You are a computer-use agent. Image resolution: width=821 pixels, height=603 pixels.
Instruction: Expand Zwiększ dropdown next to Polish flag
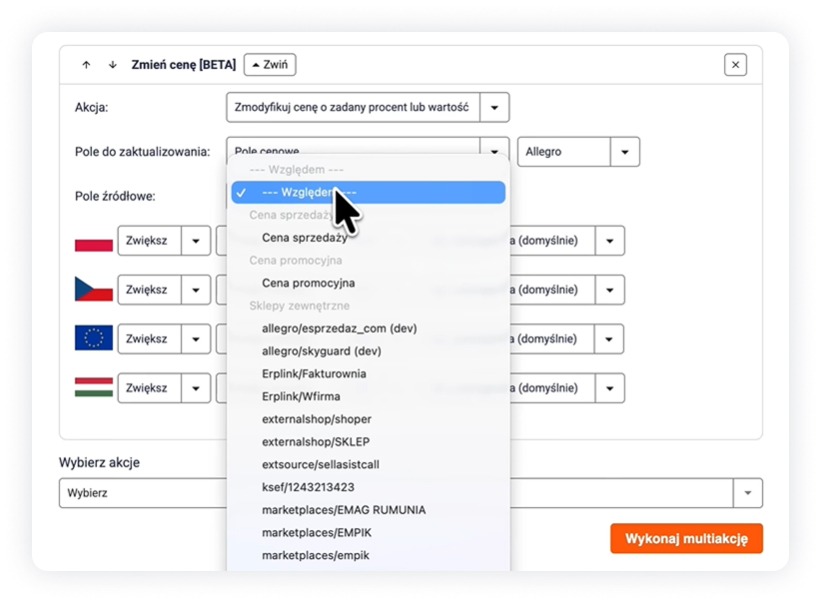[196, 241]
